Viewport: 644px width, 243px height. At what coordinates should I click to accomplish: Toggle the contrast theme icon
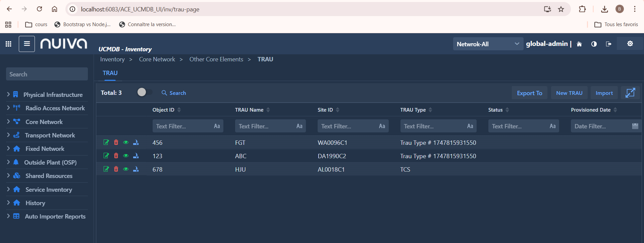coord(594,44)
